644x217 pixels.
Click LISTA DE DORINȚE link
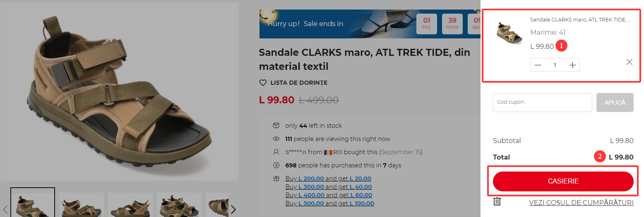point(298,83)
